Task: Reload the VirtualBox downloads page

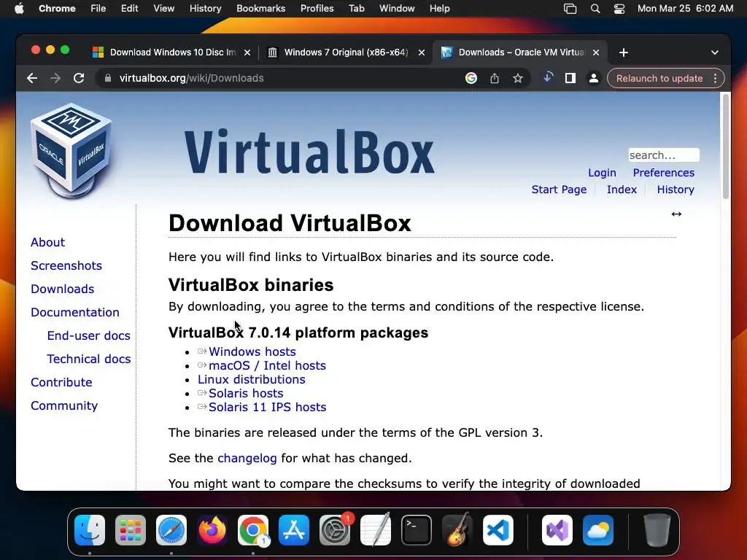Action: coord(79,78)
